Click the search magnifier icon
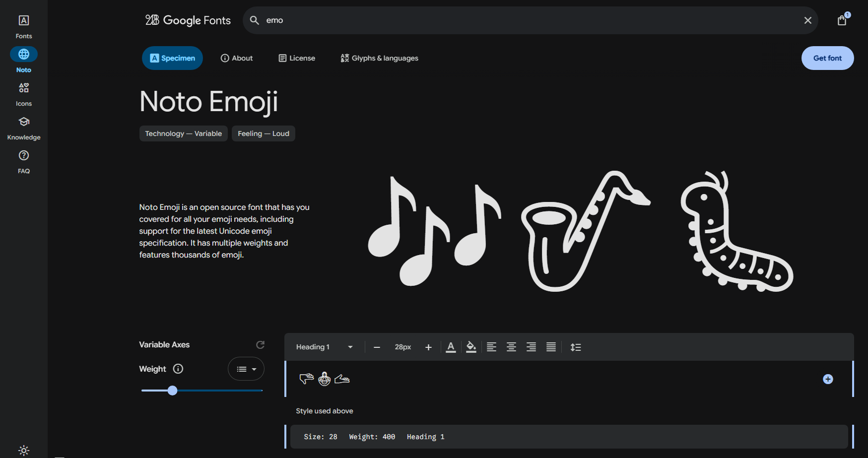The image size is (868, 458). pyautogui.click(x=255, y=20)
